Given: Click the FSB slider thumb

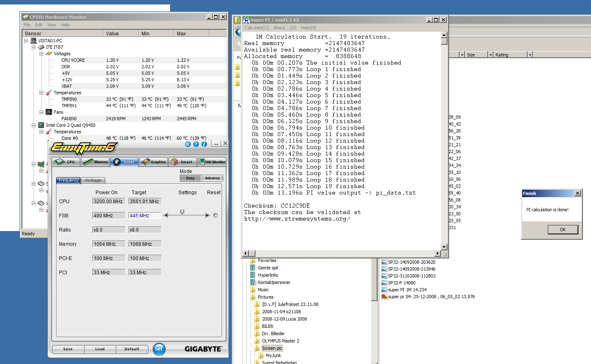Looking at the screenshot, I should [182, 212].
